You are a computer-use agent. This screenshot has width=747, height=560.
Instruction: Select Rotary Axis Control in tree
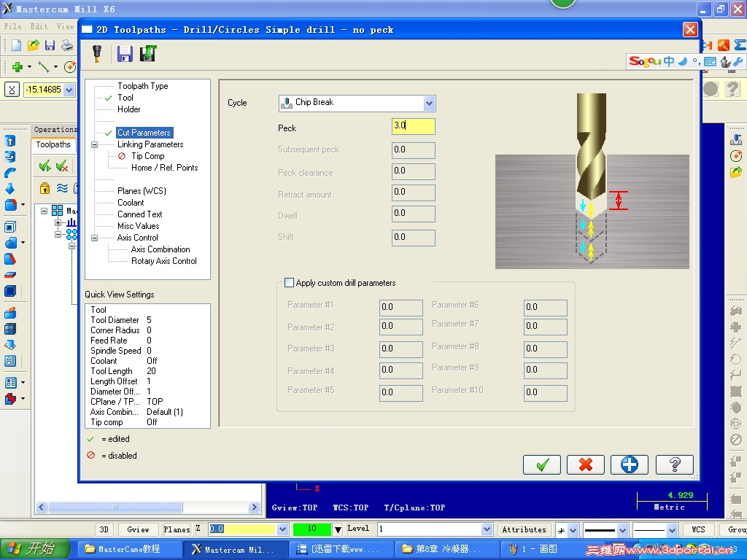click(164, 261)
